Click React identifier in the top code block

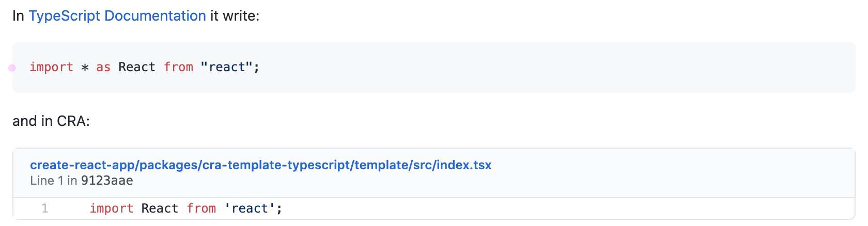[x=137, y=68]
